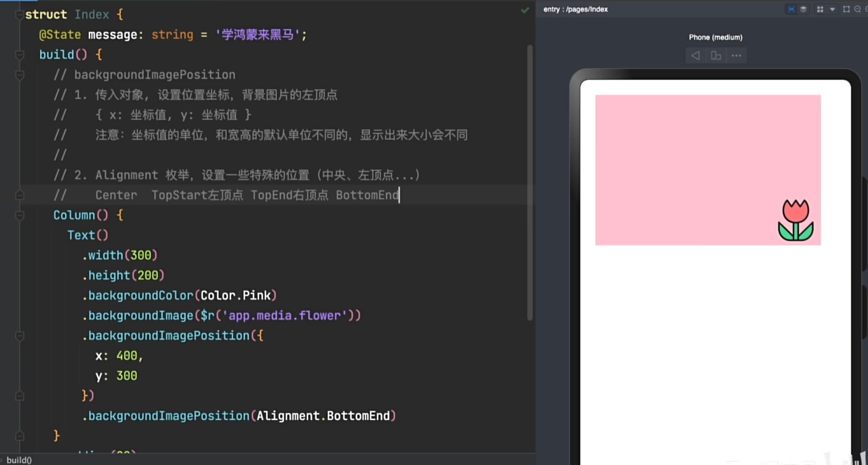This screenshot has height=465, width=868.
Task: Click the 'entry : /pages/Index' previewer title
Action: pos(575,9)
